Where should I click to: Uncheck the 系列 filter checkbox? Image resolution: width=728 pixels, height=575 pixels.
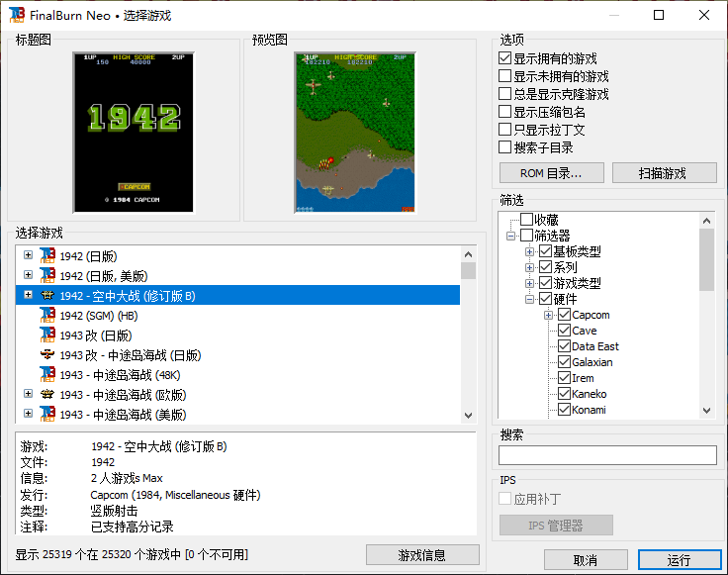click(x=546, y=267)
